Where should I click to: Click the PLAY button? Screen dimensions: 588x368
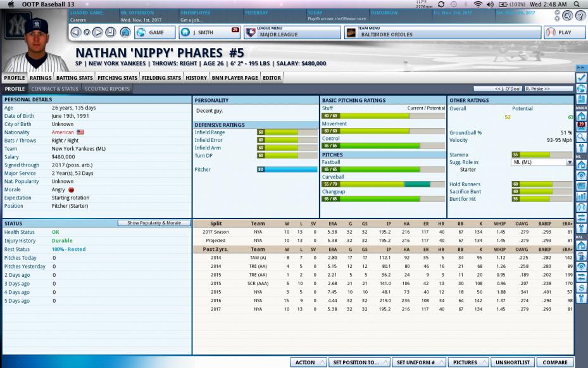(x=565, y=32)
